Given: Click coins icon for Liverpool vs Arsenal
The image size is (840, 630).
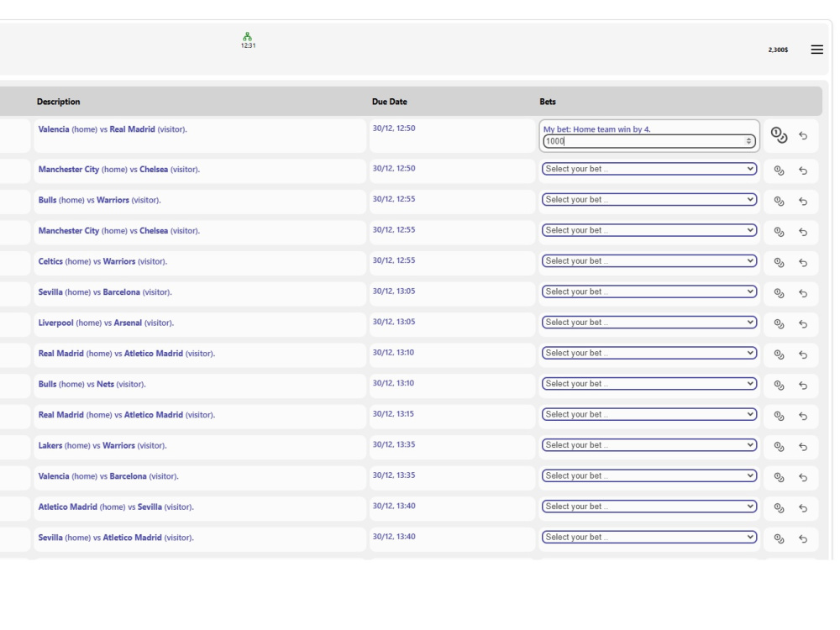Looking at the screenshot, I should (x=779, y=323).
